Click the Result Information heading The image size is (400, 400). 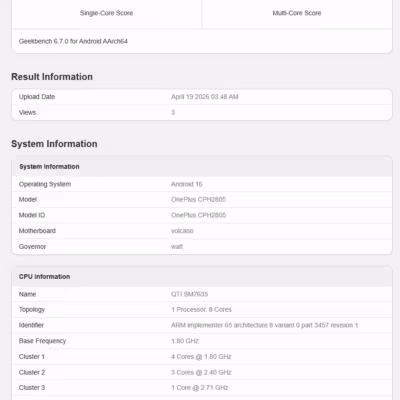pyautogui.click(x=52, y=77)
